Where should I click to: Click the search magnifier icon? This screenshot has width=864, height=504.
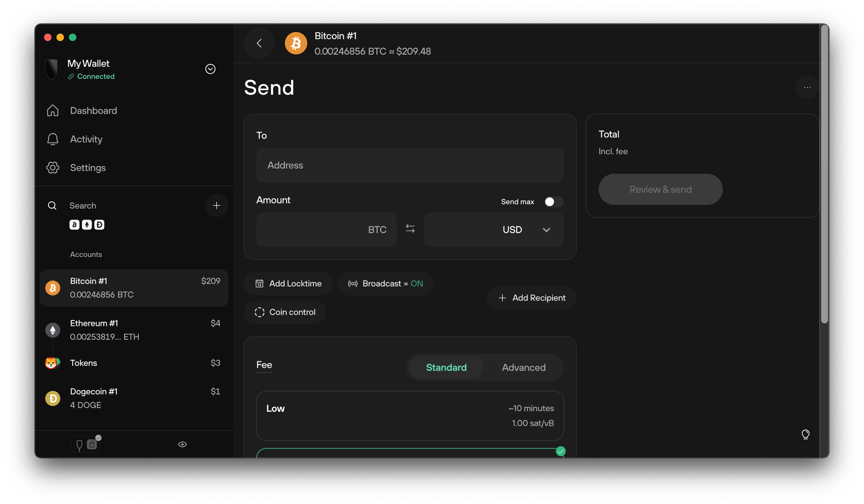(52, 206)
